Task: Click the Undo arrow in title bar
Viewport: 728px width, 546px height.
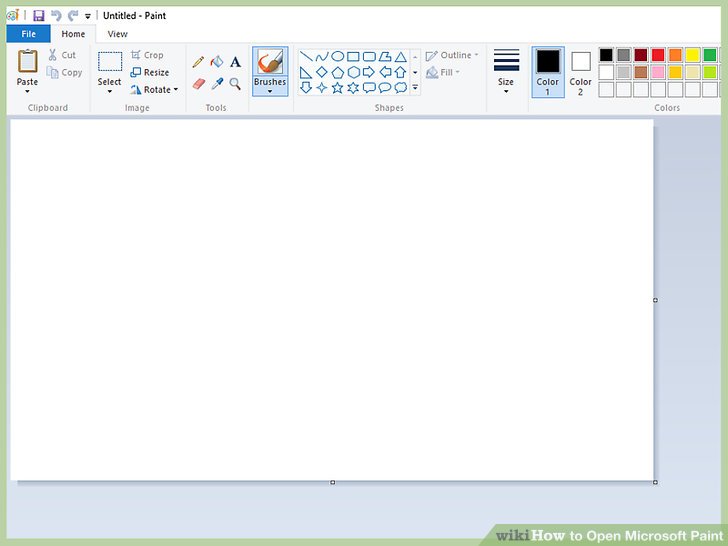Action: (x=56, y=16)
